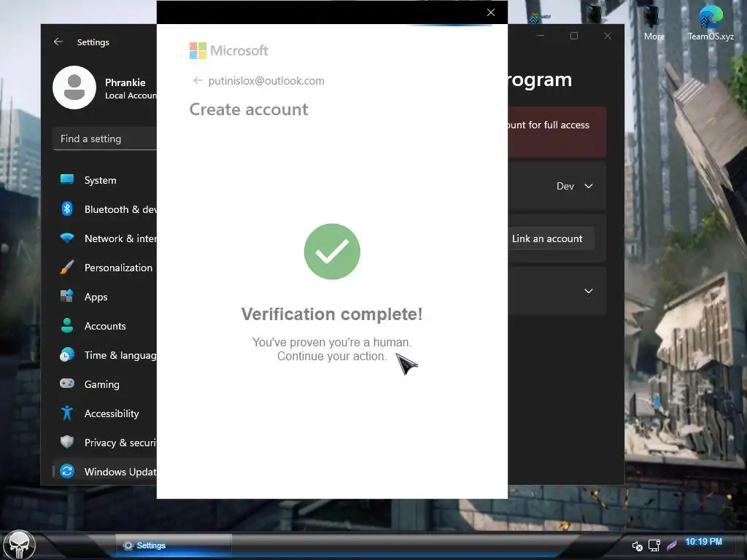747x560 pixels.
Task: Click the network tray icon
Action: pyautogui.click(x=654, y=545)
